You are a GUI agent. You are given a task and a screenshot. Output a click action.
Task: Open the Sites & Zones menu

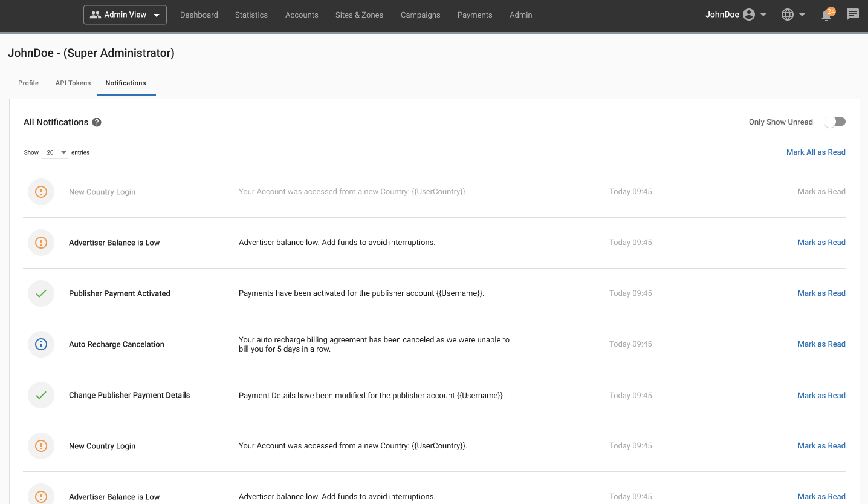(359, 15)
